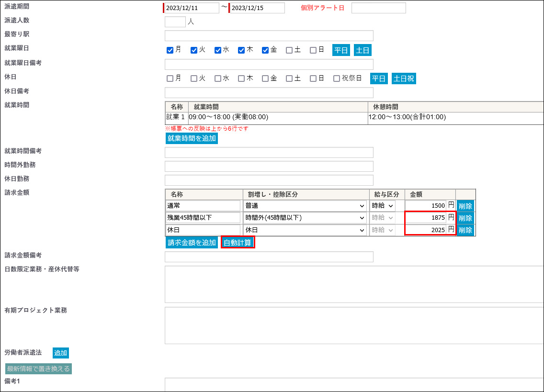Click the 就業 1 row name cell

pos(177,117)
